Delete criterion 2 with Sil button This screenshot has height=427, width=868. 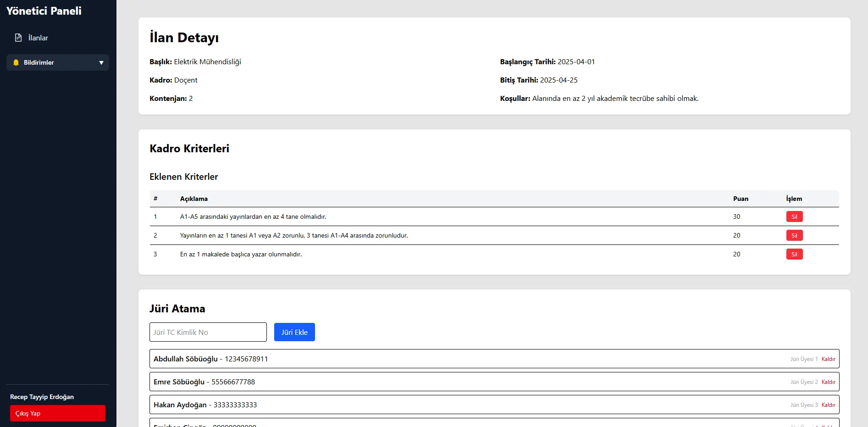point(794,235)
